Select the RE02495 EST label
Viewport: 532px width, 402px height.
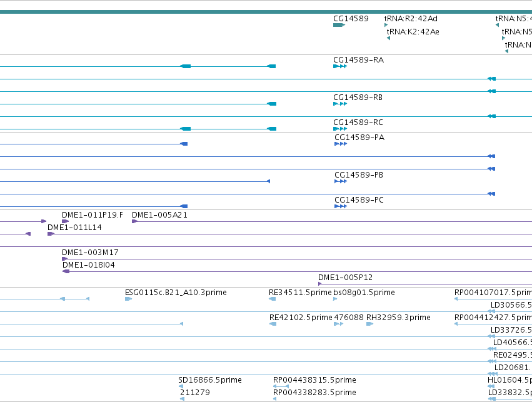tap(513, 355)
